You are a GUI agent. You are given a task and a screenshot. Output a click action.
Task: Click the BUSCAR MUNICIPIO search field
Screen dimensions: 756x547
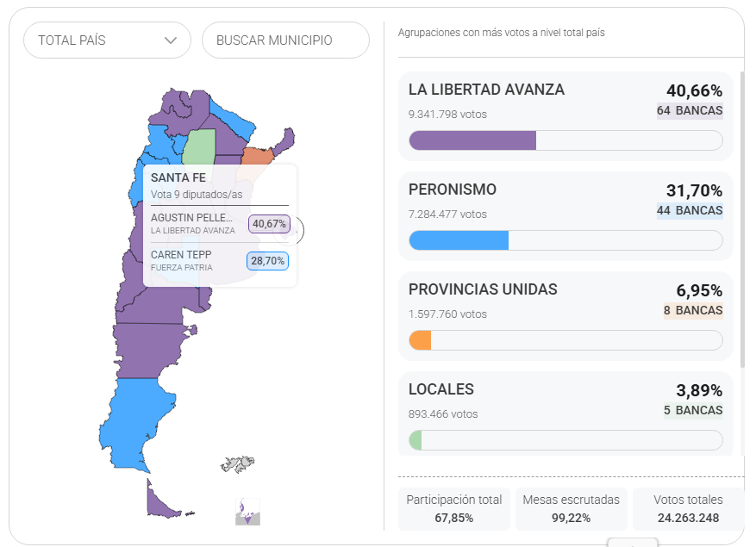point(285,40)
